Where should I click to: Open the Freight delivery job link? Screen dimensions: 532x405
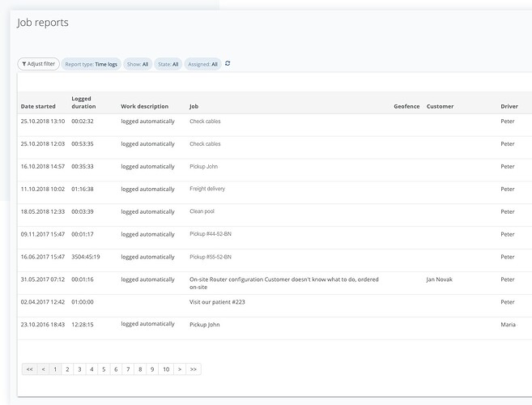pyautogui.click(x=207, y=189)
